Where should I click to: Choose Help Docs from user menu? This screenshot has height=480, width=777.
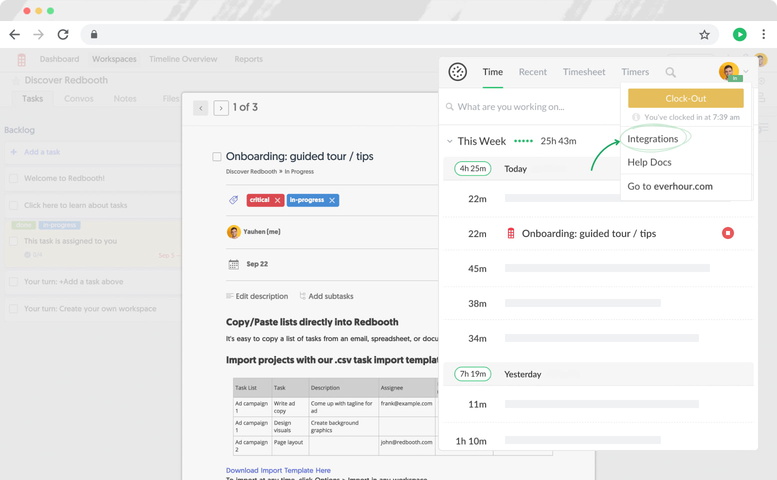(649, 162)
